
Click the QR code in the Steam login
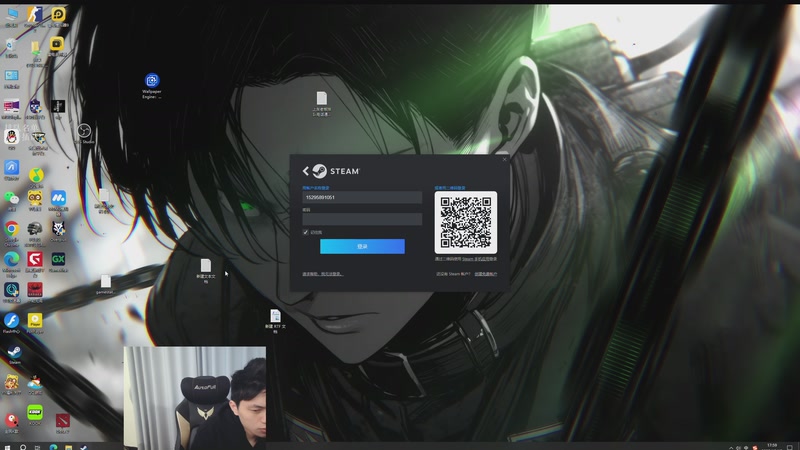click(x=466, y=222)
